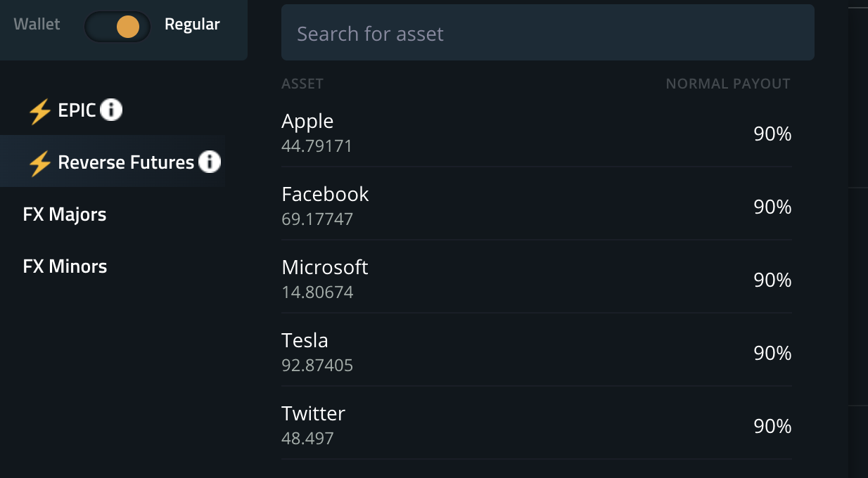
Task: Click Tesla's 90% payout value
Action: coord(772,353)
